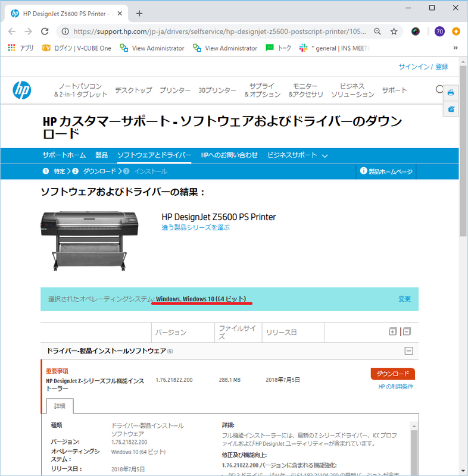Click the colorful circle extension icon
Viewport: 468px width, 476px height.
(416, 32)
